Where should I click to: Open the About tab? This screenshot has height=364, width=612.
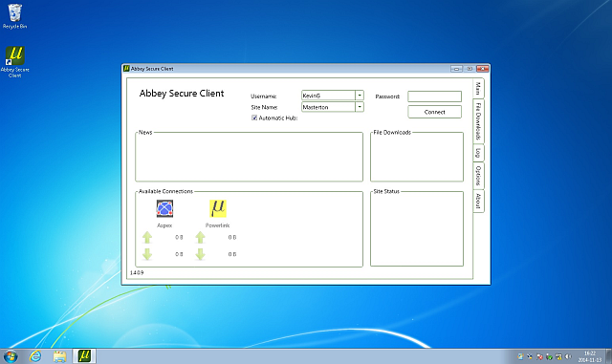pyautogui.click(x=478, y=201)
